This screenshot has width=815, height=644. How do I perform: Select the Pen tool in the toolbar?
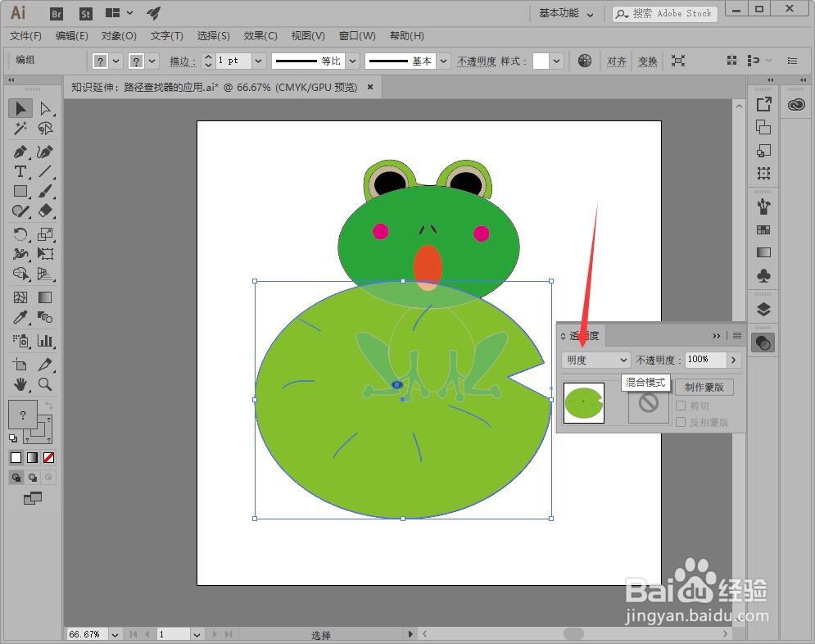pos(20,152)
